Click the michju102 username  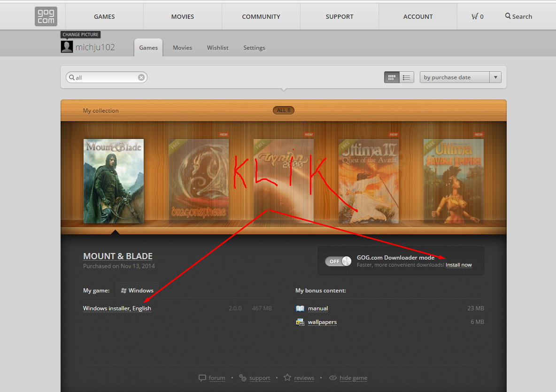click(x=95, y=47)
